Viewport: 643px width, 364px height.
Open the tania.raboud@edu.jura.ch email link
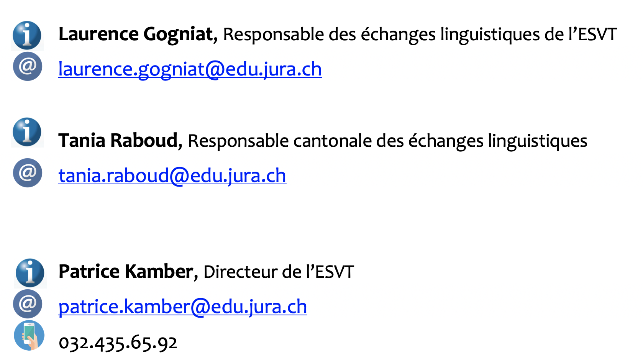tap(172, 176)
